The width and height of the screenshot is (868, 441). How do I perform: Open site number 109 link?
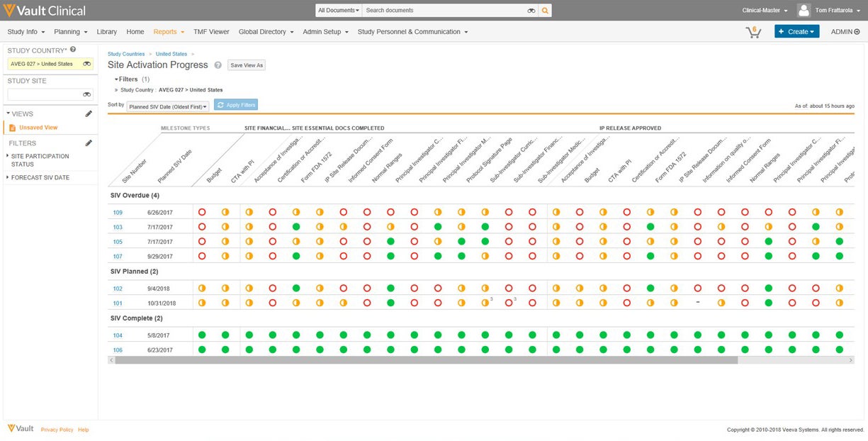118,212
